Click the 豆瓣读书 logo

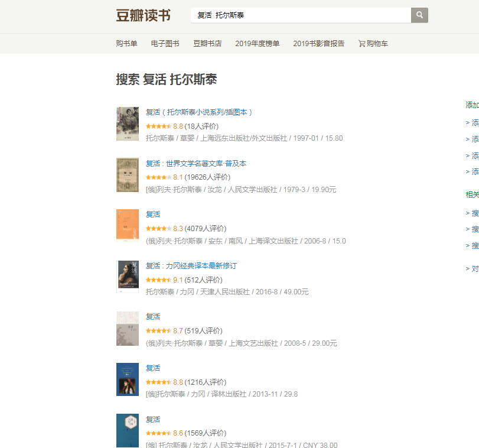144,15
